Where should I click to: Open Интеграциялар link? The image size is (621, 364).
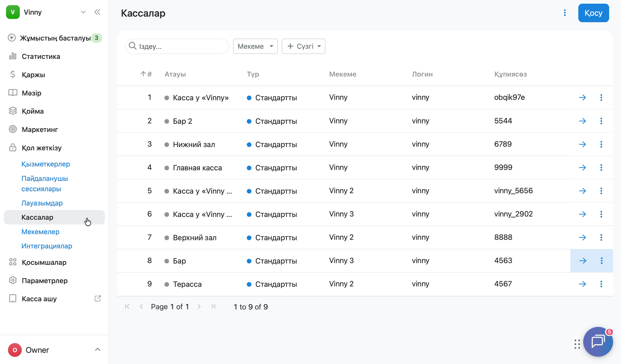[47, 246]
